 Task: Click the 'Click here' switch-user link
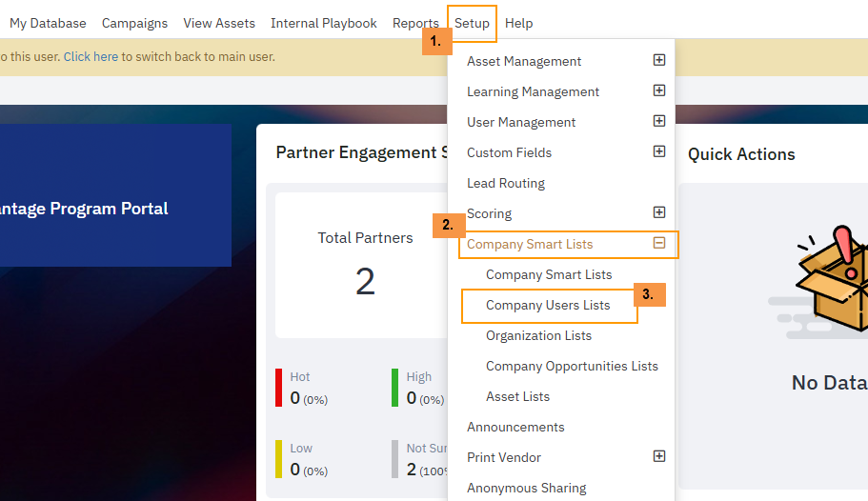click(x=91, y=56)
